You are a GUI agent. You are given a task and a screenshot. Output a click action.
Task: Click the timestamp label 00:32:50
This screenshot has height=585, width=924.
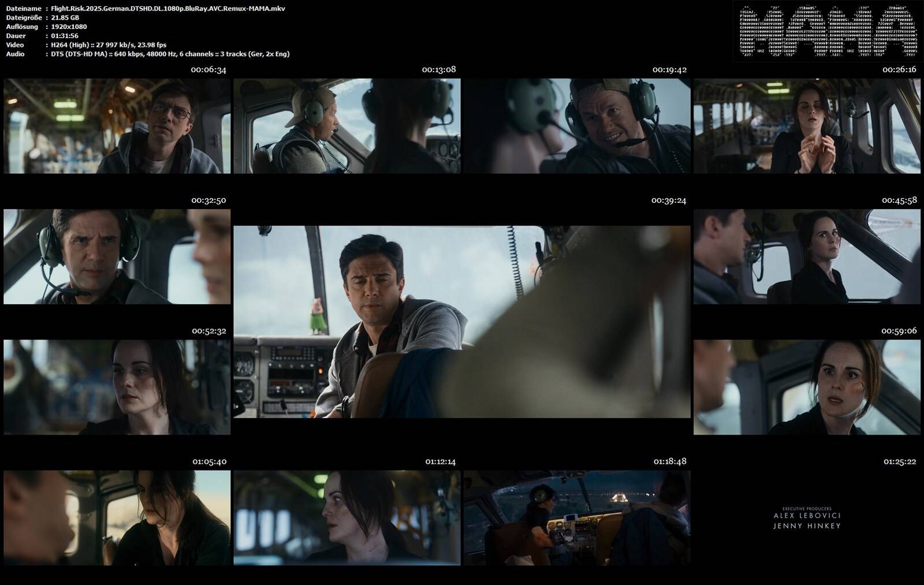pyautogui.click(x=208, y=200)
